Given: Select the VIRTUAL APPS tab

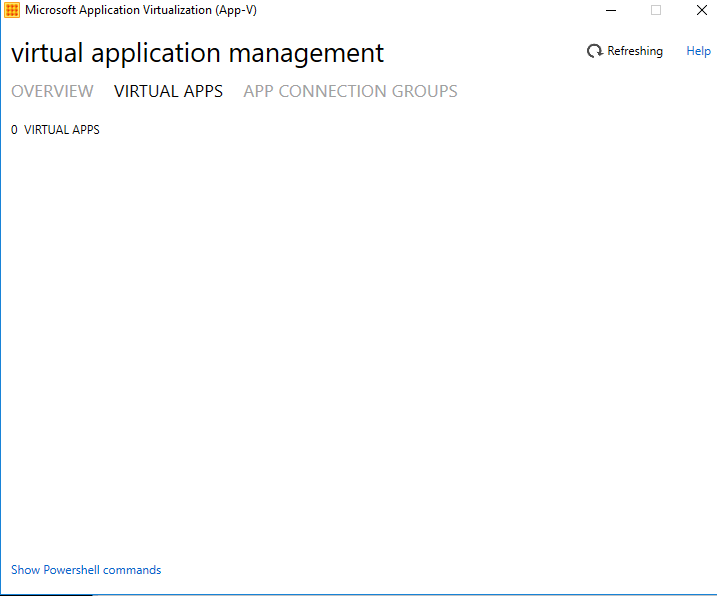Looking at the screenshot, I should pos(168,91).
